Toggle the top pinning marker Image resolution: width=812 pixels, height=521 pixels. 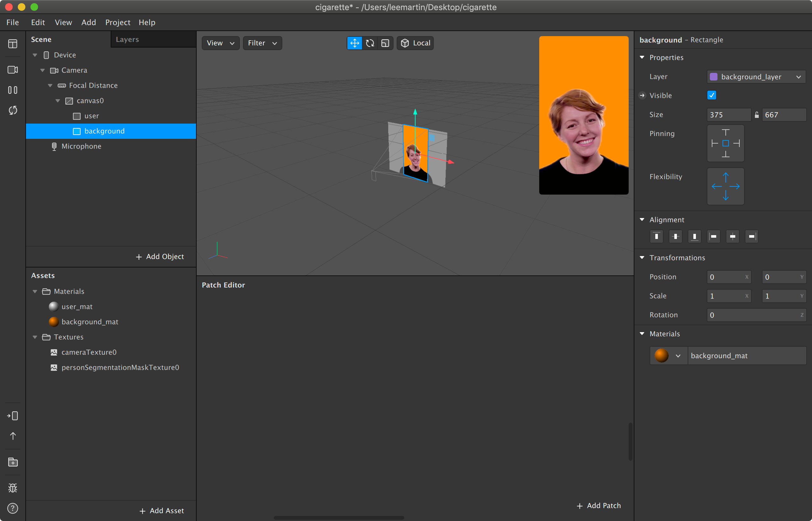pos(725,132)
